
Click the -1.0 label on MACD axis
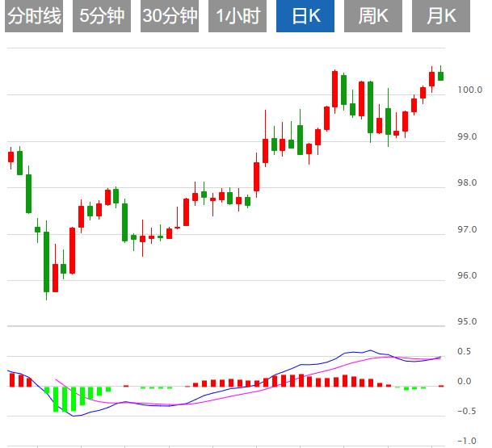[x=464, y=442]
